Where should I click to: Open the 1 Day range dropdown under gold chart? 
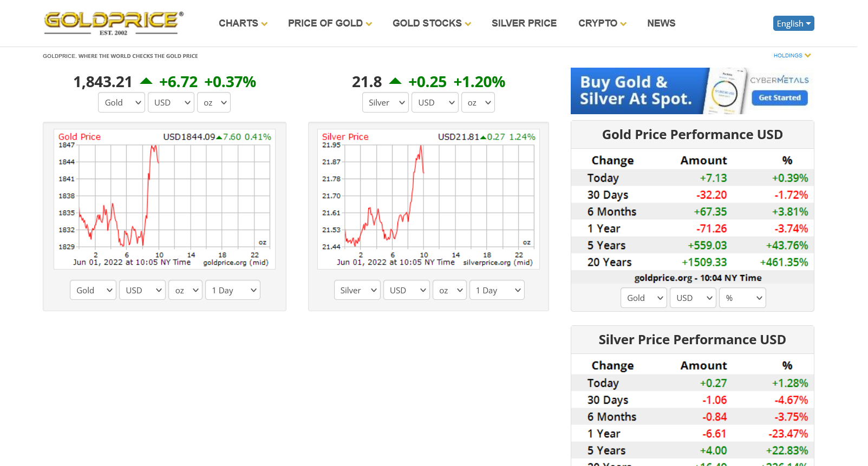[x=233, y=290]
